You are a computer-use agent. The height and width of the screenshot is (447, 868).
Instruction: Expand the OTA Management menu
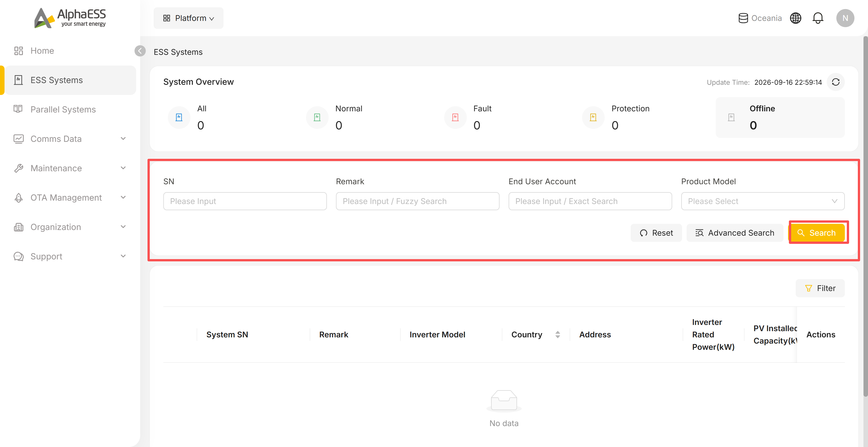[x=70, y=198]
